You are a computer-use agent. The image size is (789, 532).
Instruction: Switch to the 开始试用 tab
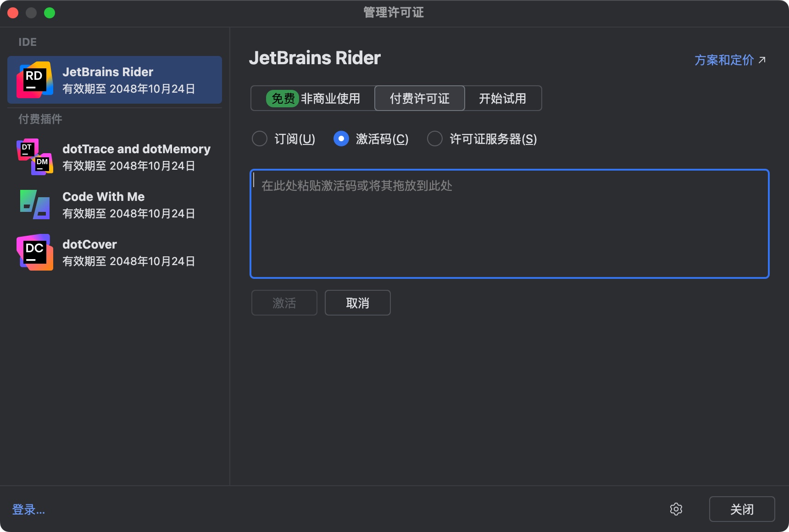coord(503,98)
